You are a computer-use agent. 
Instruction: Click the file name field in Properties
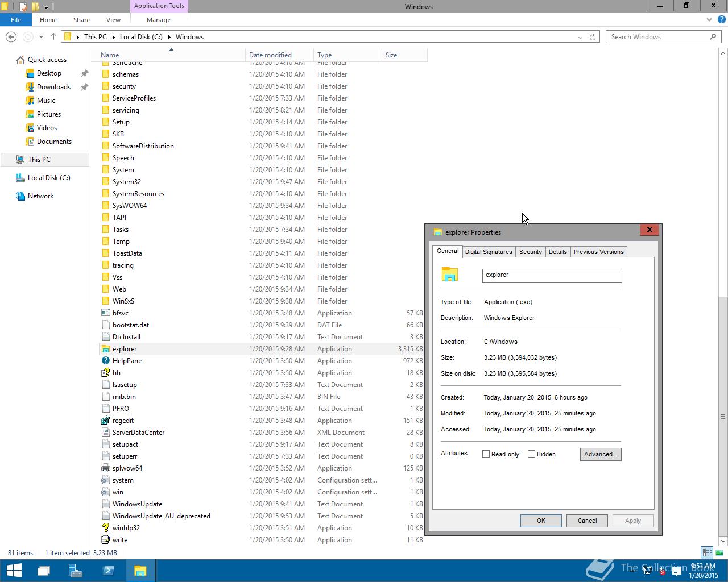pyautogui.click(x=552, y=276)
